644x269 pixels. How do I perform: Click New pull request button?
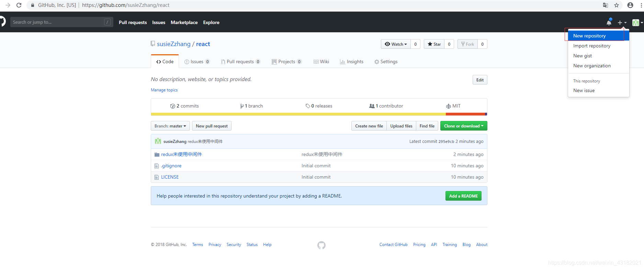pos(212,126)
